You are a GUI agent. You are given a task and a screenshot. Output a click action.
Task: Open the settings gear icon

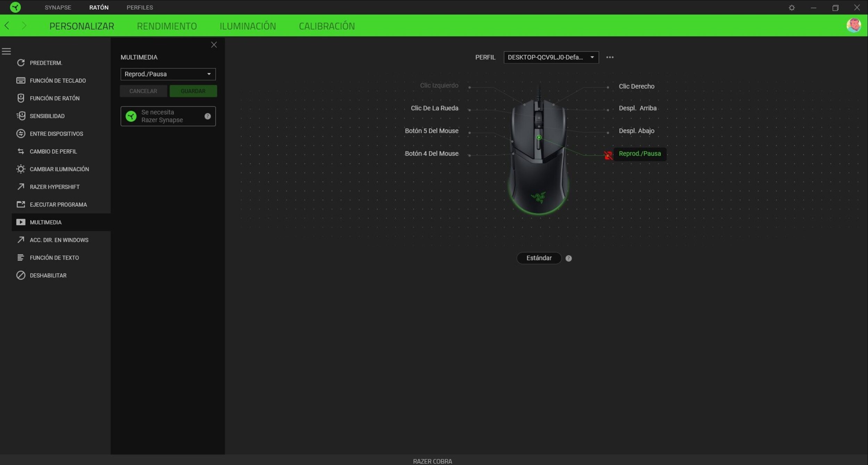click(x=792, y=8)
